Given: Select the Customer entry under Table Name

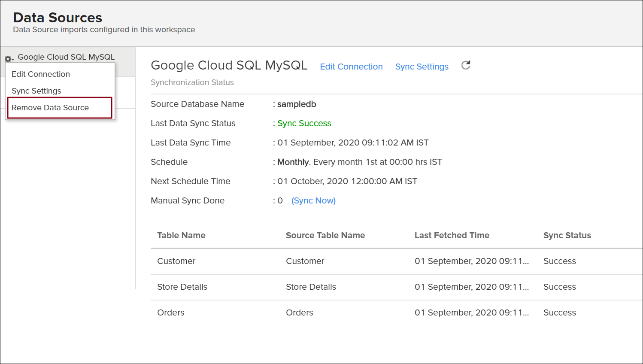Looking at the screenshot, I should (176, 261).
